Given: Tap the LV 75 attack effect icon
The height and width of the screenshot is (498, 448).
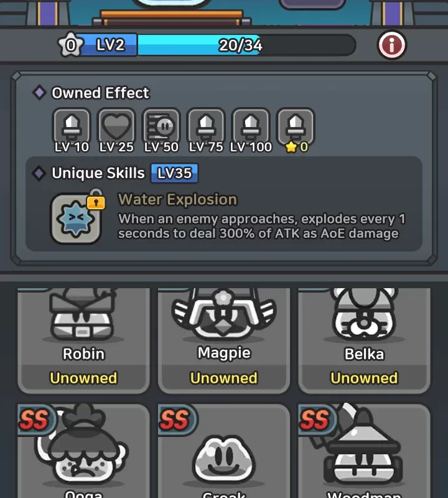Looking at the screenshot, I should click(x=206, y=127).
